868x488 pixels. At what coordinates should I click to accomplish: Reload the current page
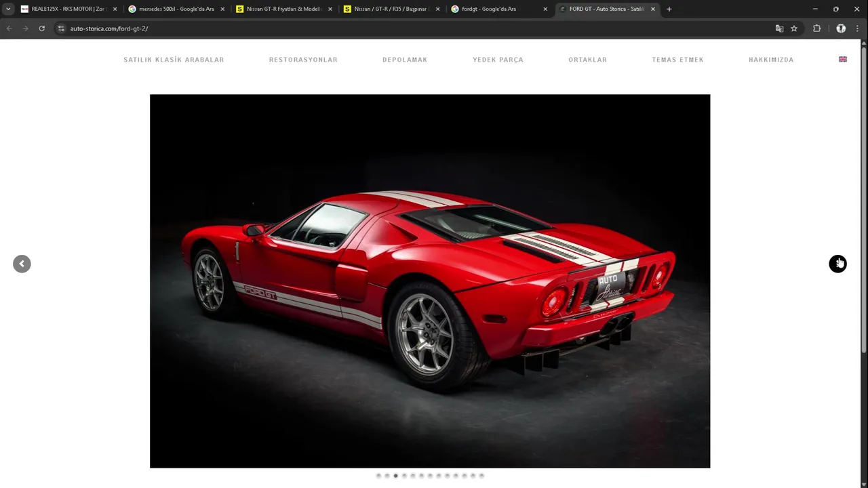coord(41,28)
